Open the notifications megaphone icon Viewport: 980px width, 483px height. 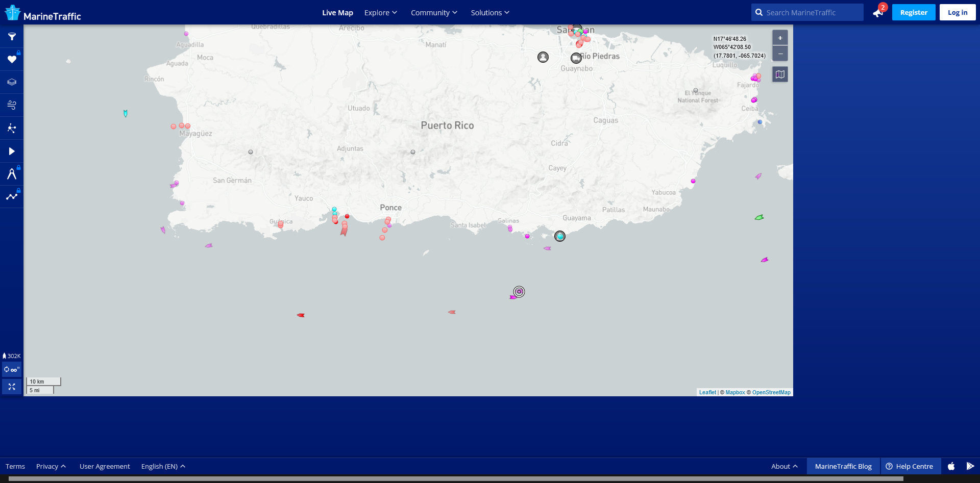point(878,13)
